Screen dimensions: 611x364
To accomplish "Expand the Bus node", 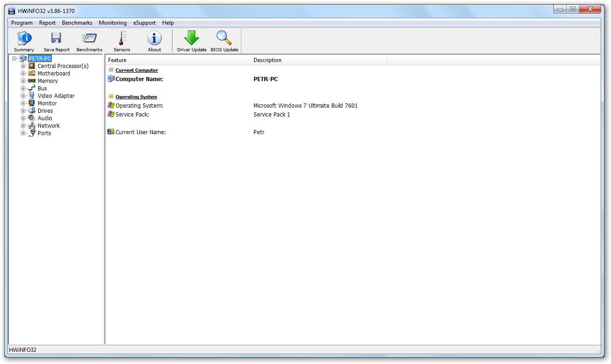I will tap(23, 89).
